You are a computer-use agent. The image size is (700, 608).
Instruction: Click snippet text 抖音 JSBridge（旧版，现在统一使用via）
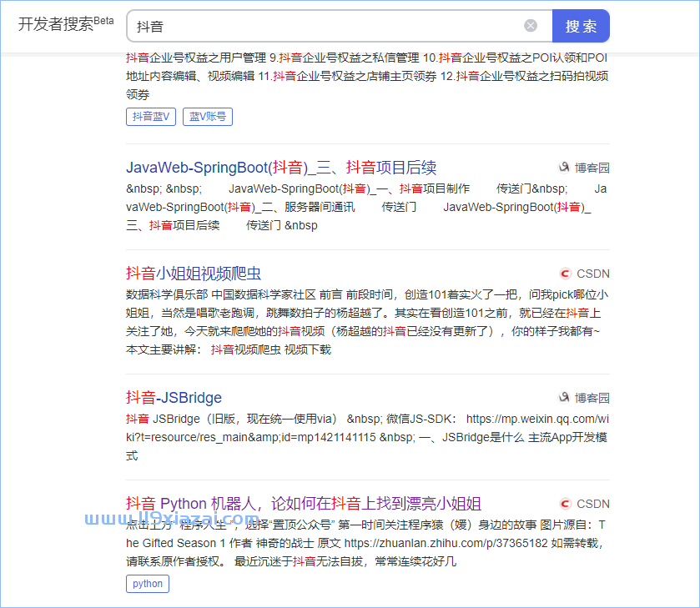coord(231,419)
